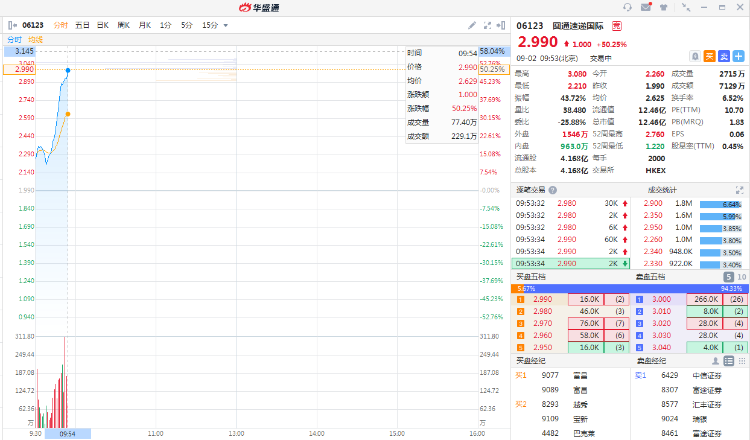This screenshot has height=440, width=750.
Task: Switch broker queue to person view icon
Action: [x=715, y=361]
